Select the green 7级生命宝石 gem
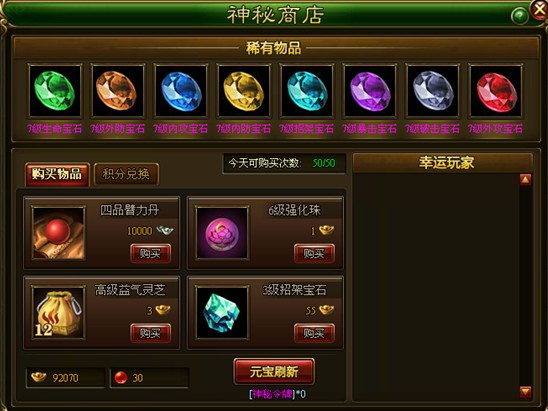 click(55, 91)
